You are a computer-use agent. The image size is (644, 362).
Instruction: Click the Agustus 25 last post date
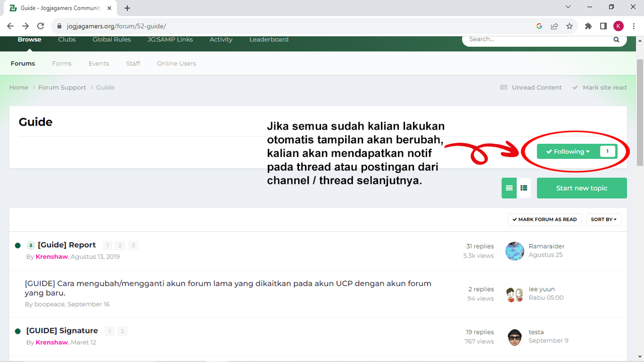pyautogui.click(x=545, y=255)
